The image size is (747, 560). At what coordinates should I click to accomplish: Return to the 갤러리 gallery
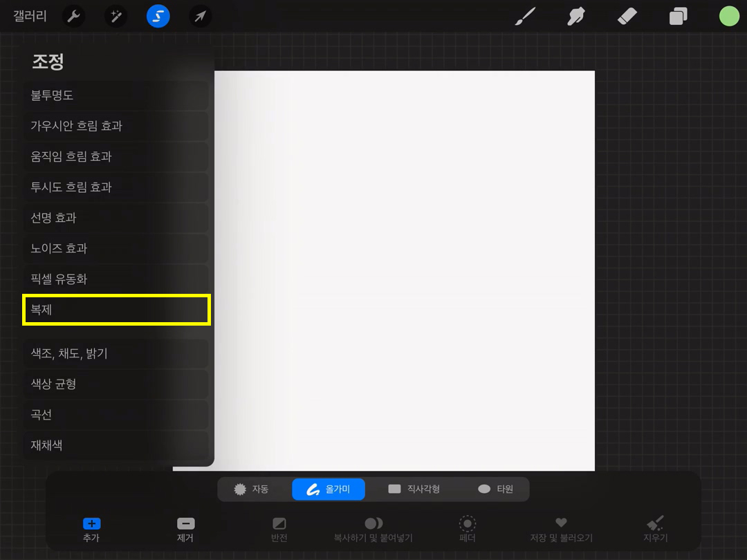tap(30, 16)
